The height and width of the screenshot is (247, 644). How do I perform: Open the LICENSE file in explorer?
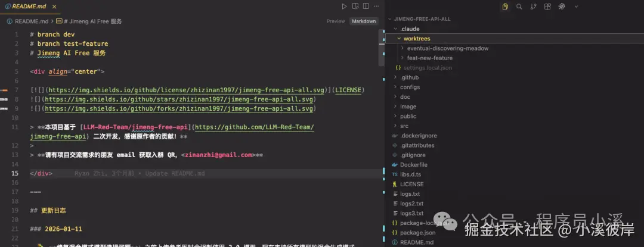tap(411, 185)
